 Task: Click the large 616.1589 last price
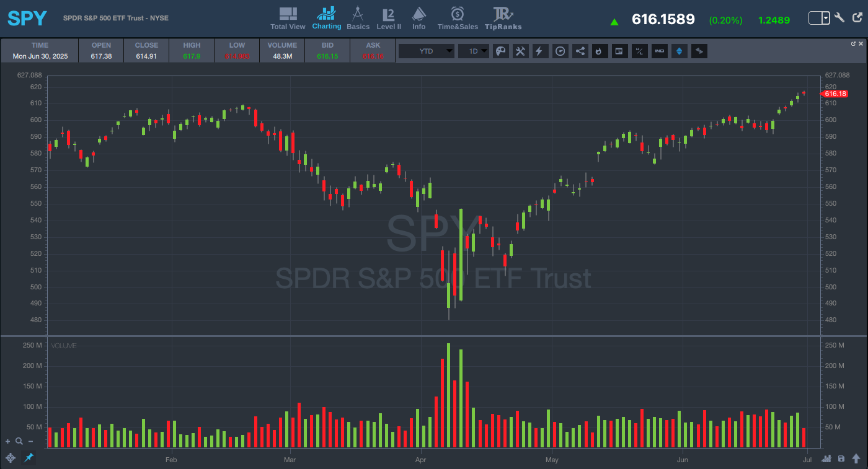pos(663,20)
